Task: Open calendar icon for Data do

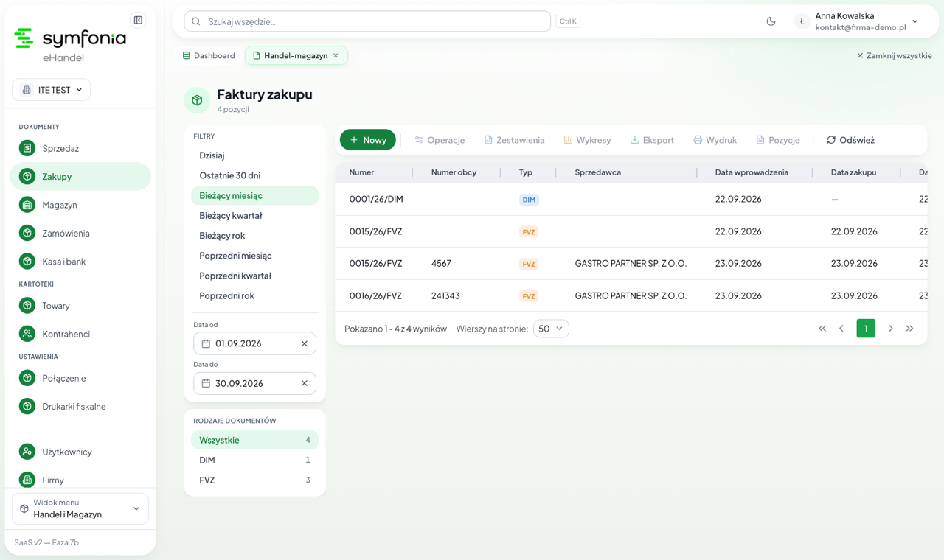Action: tap(206, 383)
